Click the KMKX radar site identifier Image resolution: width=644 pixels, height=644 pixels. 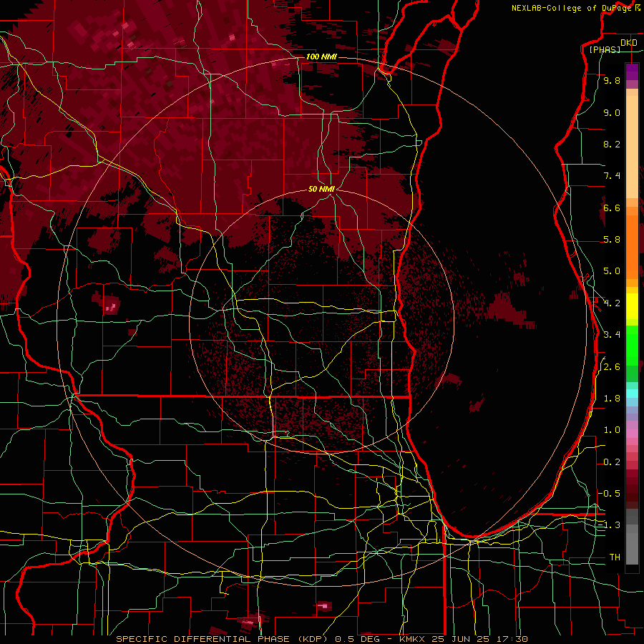tap(411, 639)
